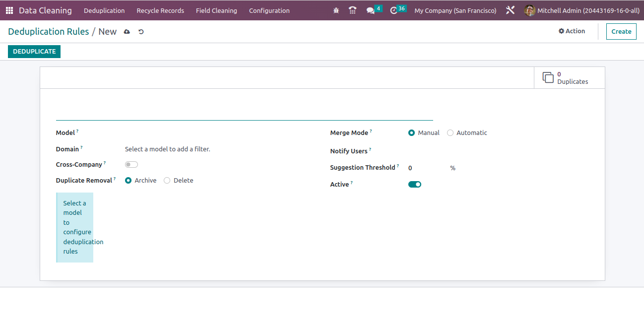
Task: Click the Model field help tooltip mark
Action: click(x=77, y=131)
